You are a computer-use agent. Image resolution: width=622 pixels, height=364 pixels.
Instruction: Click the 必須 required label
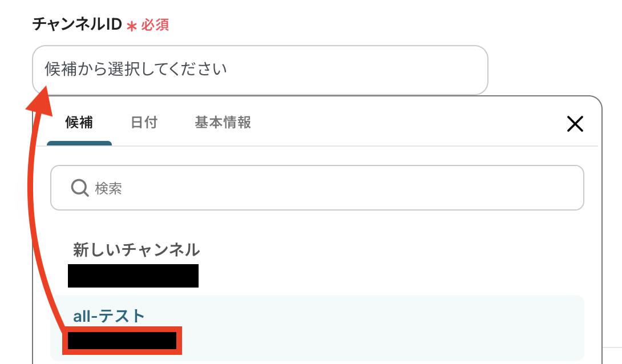(x=155, y=25)
